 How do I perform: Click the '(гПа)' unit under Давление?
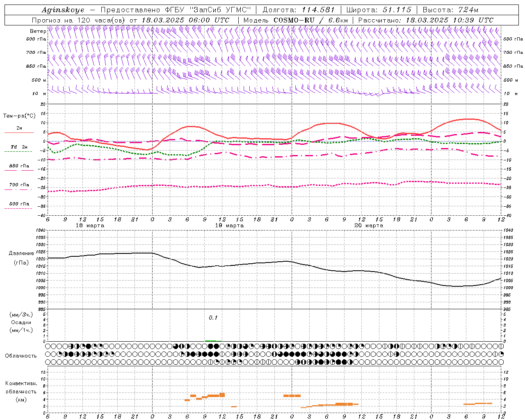coord(21,262)
